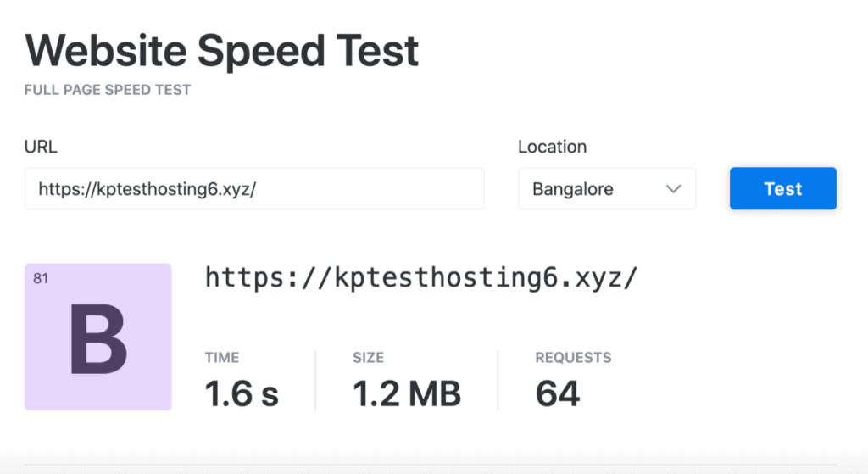Select the 1.2 MB page size value
The width and height of the screenshot is (868, 474).
pyautogui.click(x=407, y=393)
